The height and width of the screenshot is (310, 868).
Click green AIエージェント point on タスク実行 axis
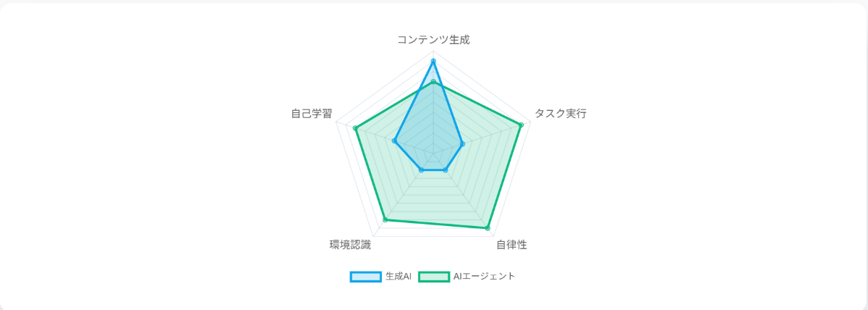[521, 125]
